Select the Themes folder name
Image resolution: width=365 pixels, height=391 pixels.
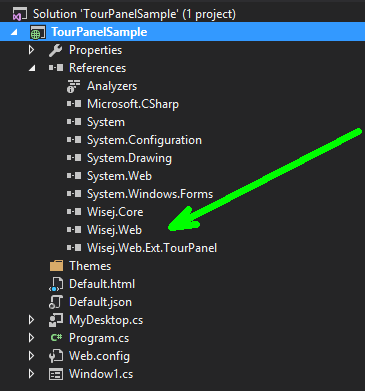(90, 266)
